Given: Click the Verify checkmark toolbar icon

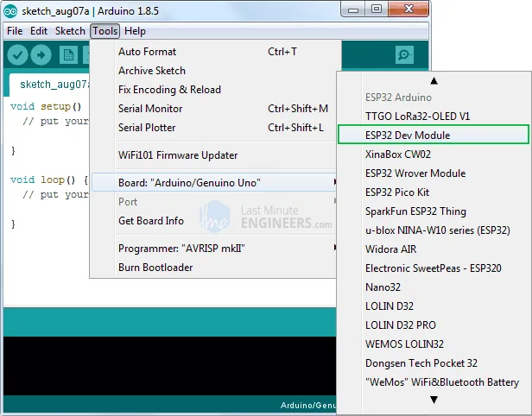Looking at the screenshot, I should coord(17,55).
